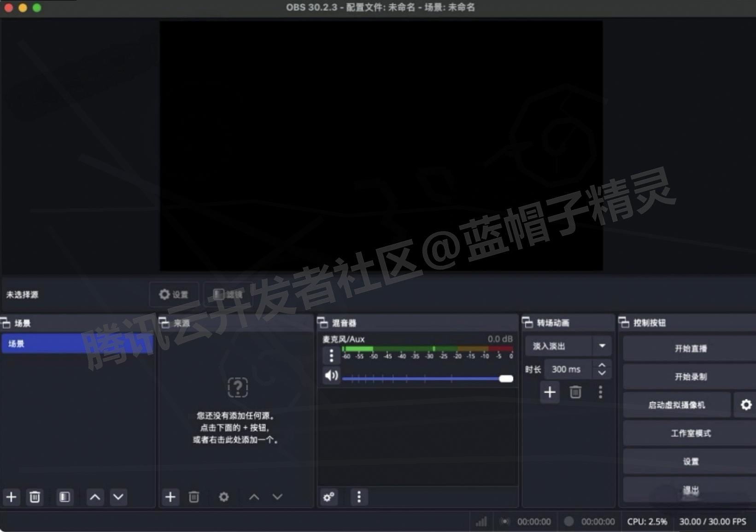The height and width of the screenshot is (532, 756).
Task: Move the source up in the list
Action: pyautogui.click(x=253, y=497)
